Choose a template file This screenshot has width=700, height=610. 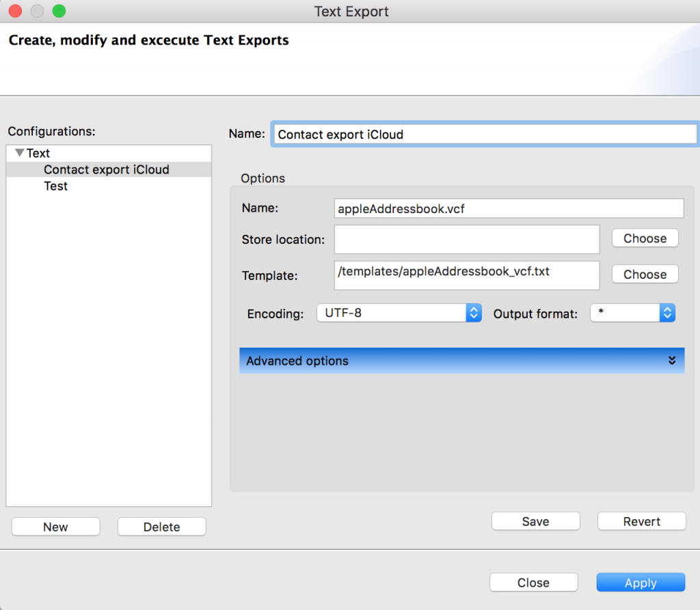pos(645,274)
